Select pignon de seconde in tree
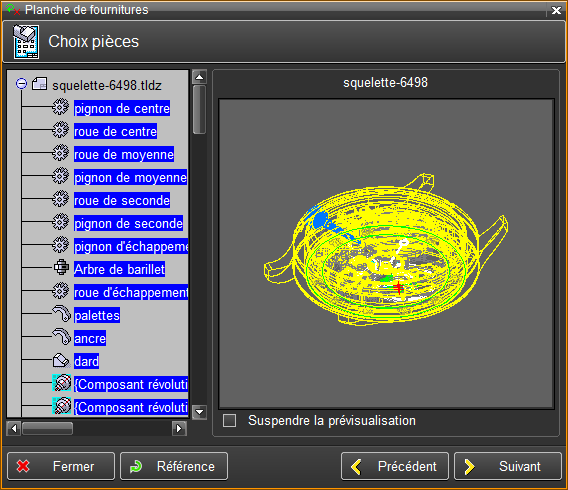This screenshot has width=568, height=490. 128,223
